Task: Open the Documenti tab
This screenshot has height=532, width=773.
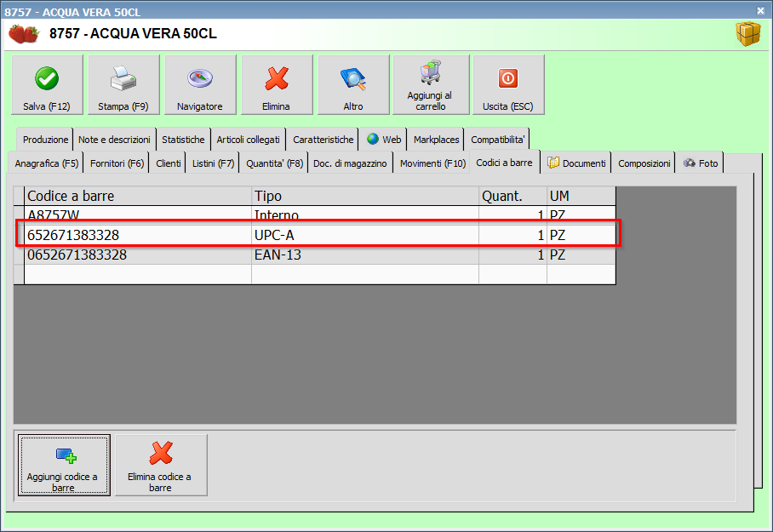Action: (x=576, y=163)
